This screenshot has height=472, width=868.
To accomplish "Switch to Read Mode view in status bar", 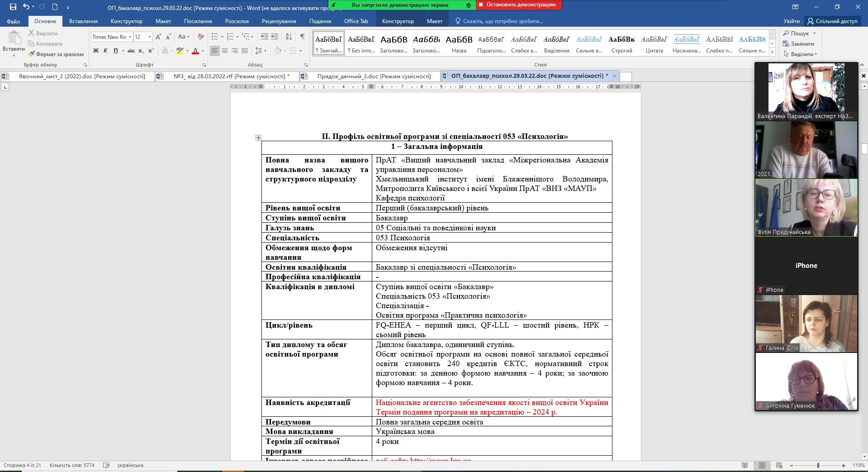I will 745,465.
